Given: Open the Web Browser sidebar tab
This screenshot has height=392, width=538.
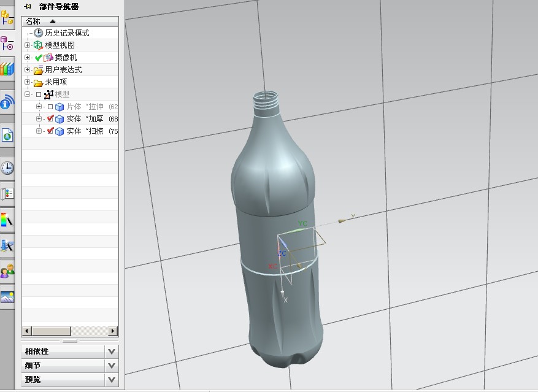Looking at the screenshot, I should 7,135.
